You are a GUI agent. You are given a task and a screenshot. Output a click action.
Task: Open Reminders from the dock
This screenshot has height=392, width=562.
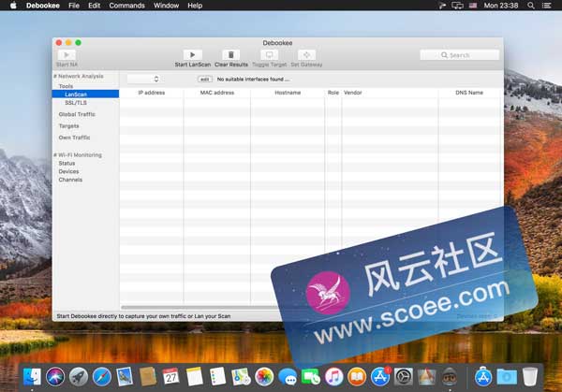tap(217, 377)
